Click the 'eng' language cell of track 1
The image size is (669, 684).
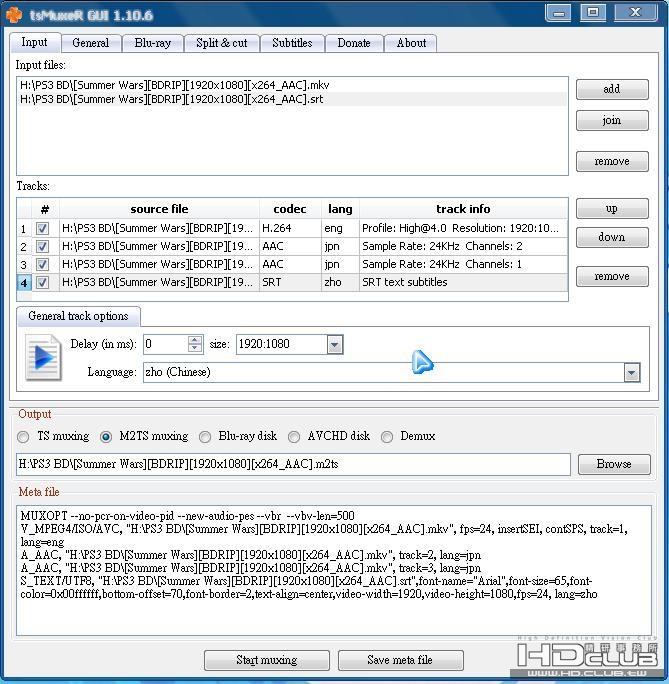pos(340,228)
